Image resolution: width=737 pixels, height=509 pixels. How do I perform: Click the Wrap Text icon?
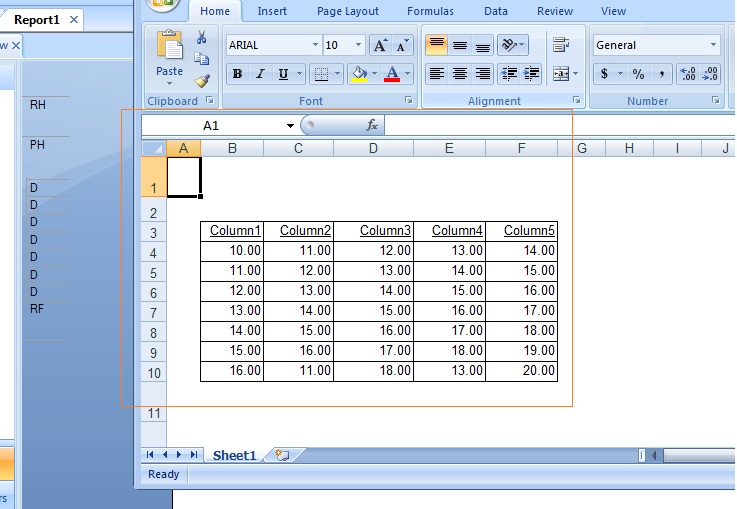pos(561,45)
